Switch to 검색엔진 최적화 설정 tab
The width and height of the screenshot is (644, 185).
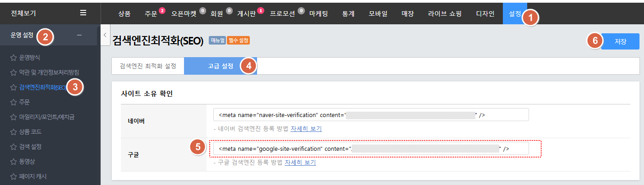tap(148, 66)
